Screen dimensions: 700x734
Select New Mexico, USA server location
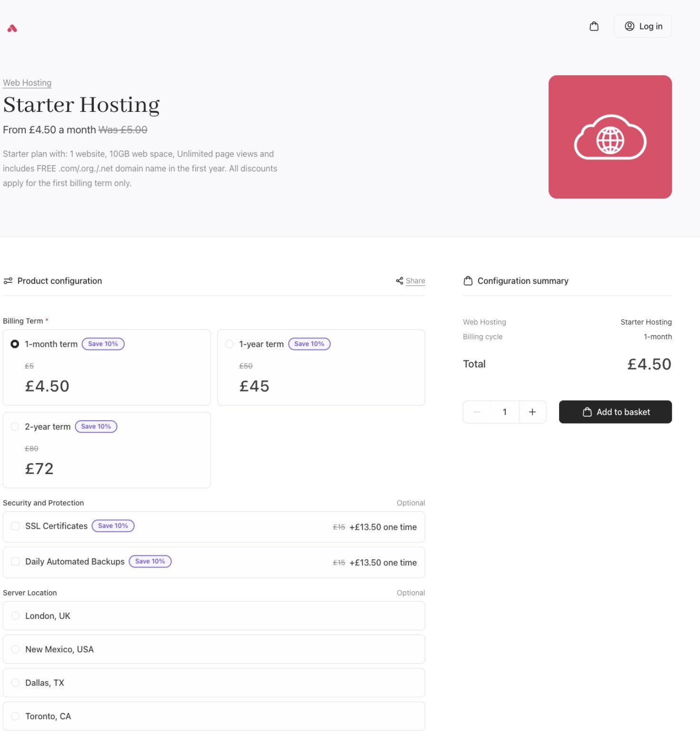tap(214, 649)
